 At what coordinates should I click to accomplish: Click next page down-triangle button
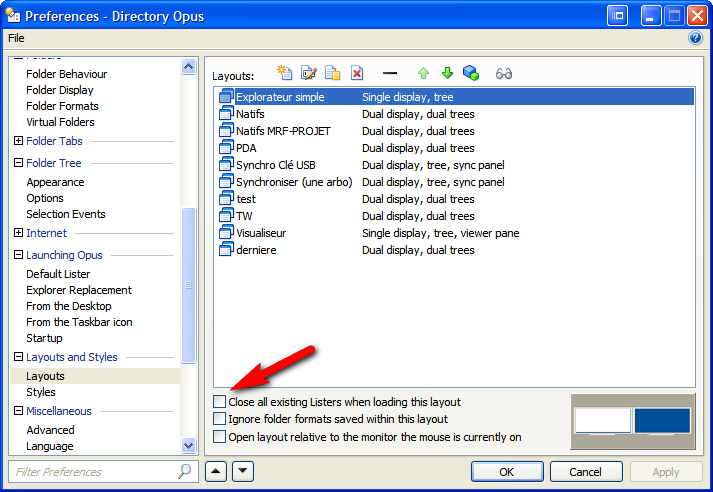(x=243, y=471)
